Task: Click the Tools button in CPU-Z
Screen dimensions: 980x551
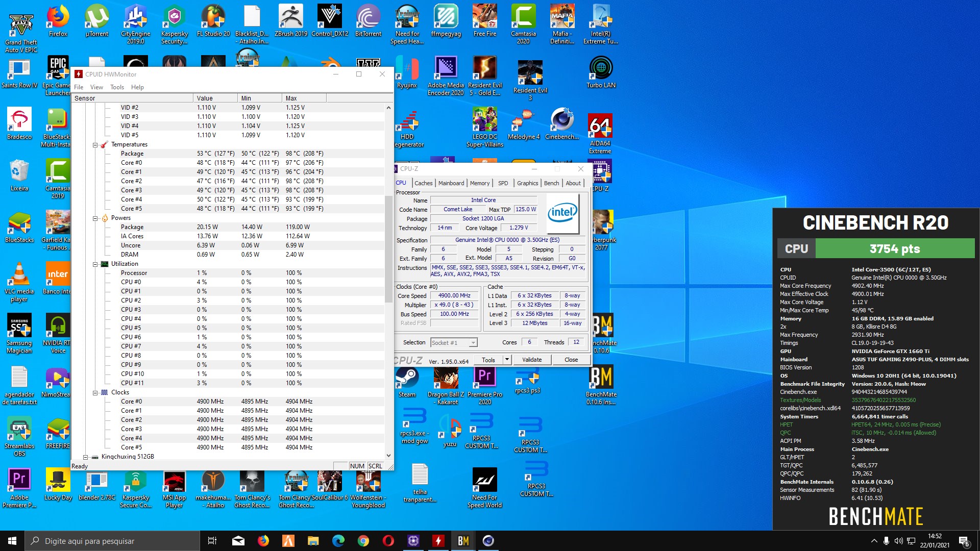Action: (488, 360)
